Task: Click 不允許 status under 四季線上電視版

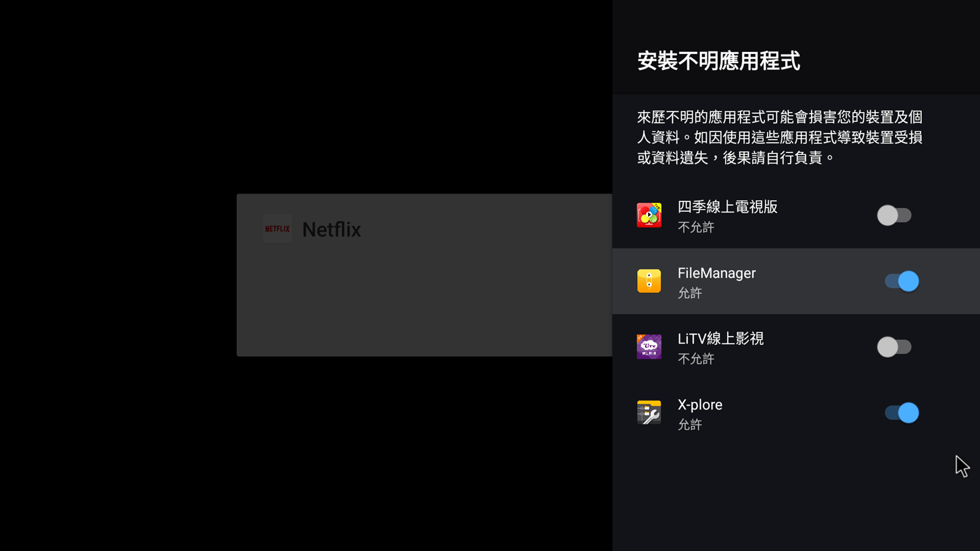Action: pos(696,227)
